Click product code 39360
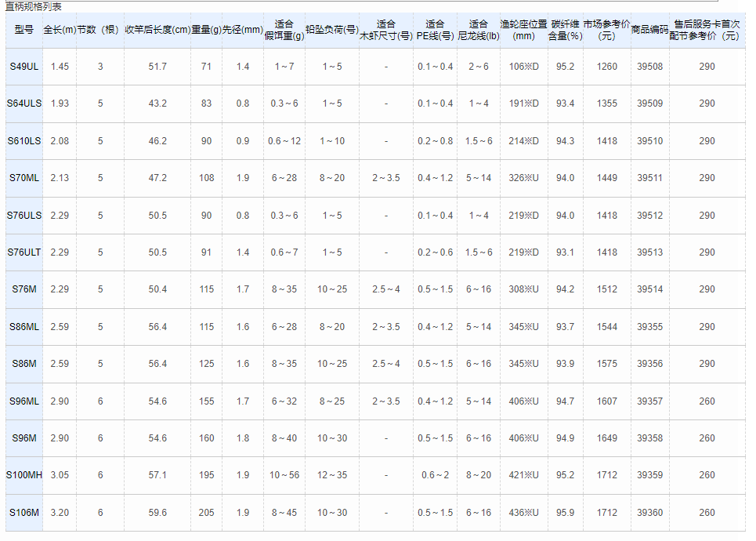This screenshot has width=756, height=541. point(650,513)
